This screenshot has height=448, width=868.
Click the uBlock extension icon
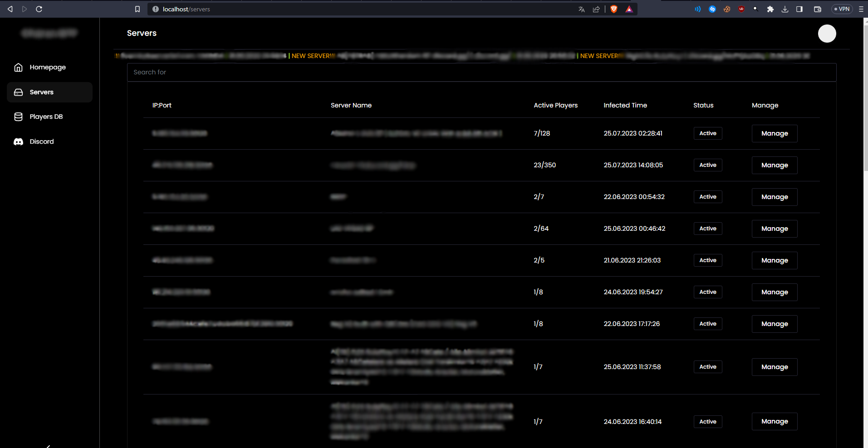click(x=741, y=9)
